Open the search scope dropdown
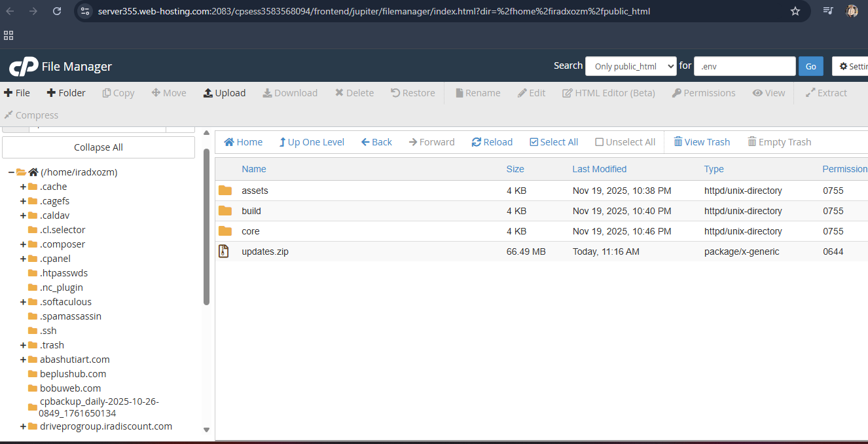This screenshot has height=444, width=868. pyautogui.click(x=630, y=66)
